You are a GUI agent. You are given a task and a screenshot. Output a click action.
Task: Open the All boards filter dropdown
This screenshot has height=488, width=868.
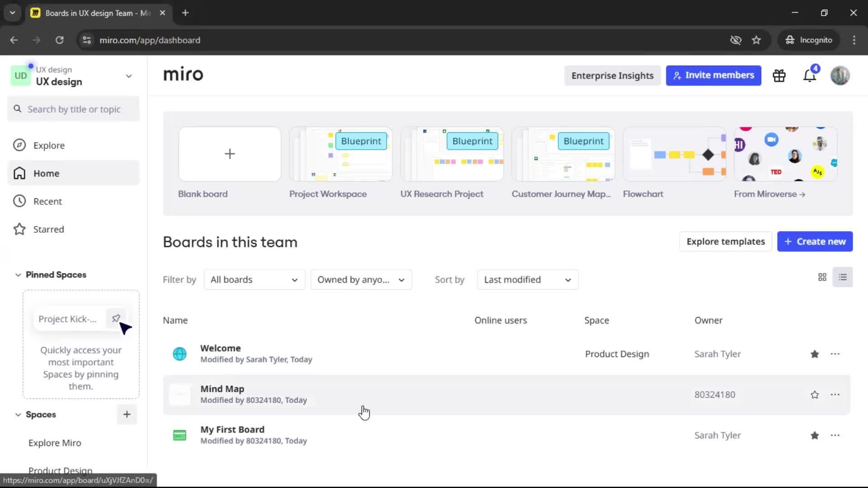[254, 280]
